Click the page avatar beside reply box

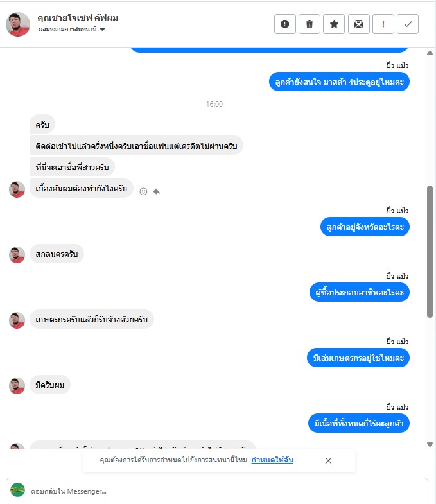pos(18,490)
